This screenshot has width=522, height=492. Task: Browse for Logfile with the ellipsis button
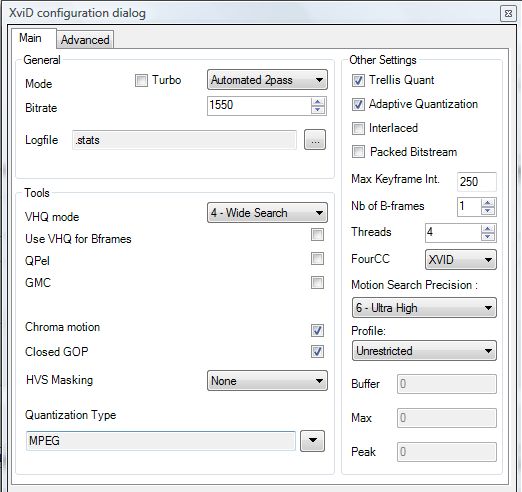tap(315, 140)
